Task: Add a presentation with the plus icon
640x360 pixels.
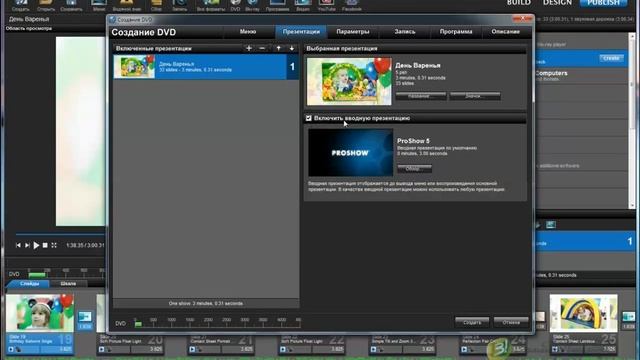Action: [249, 48]
